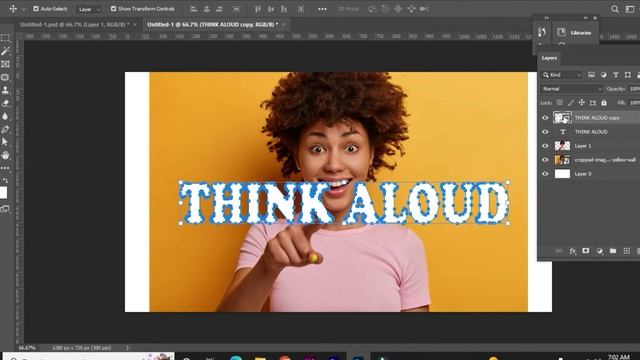Screen dimensions: 640x360
Task: Click the Fill value field
Action: [634, 102]
